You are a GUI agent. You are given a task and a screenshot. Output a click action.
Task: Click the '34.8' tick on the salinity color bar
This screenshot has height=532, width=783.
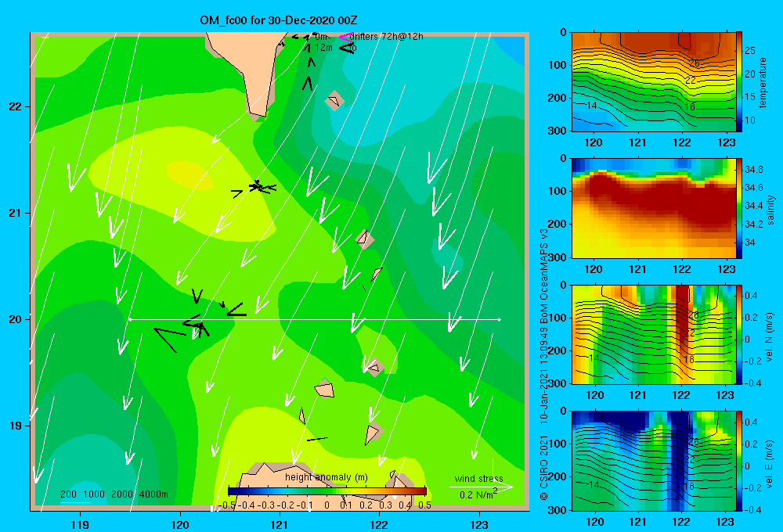pyautogui.click(x=753, y=170)
